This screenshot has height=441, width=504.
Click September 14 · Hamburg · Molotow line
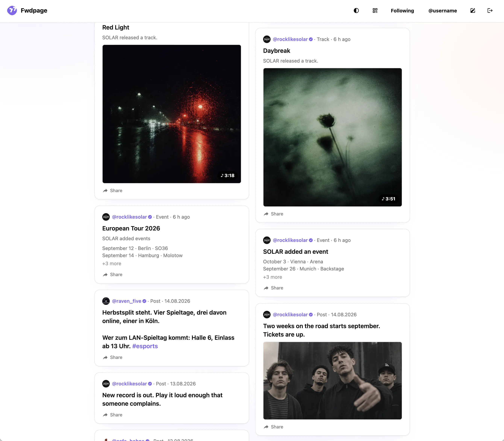[x=142, y=255]
